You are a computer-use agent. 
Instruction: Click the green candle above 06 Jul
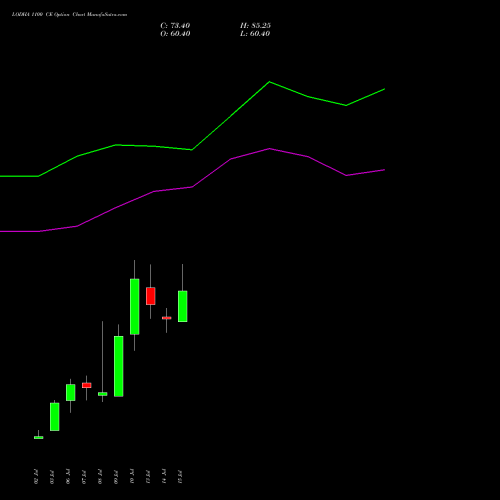[x=71, y=393]
